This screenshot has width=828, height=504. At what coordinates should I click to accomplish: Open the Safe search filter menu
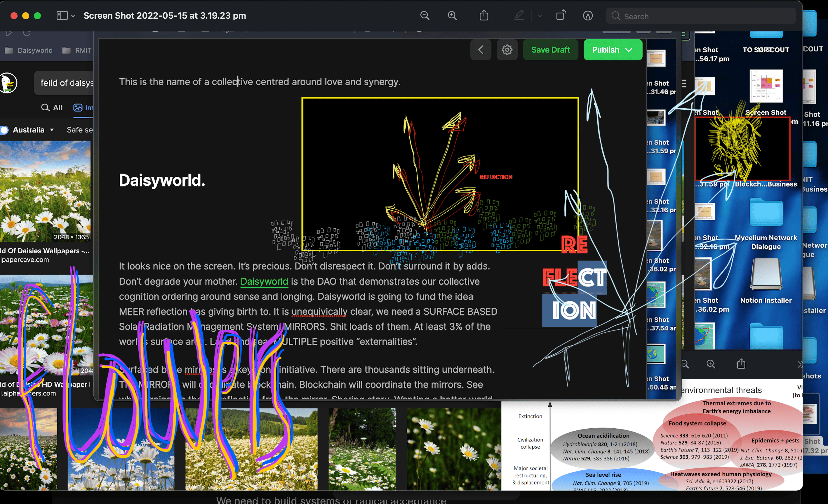point(80,130)
